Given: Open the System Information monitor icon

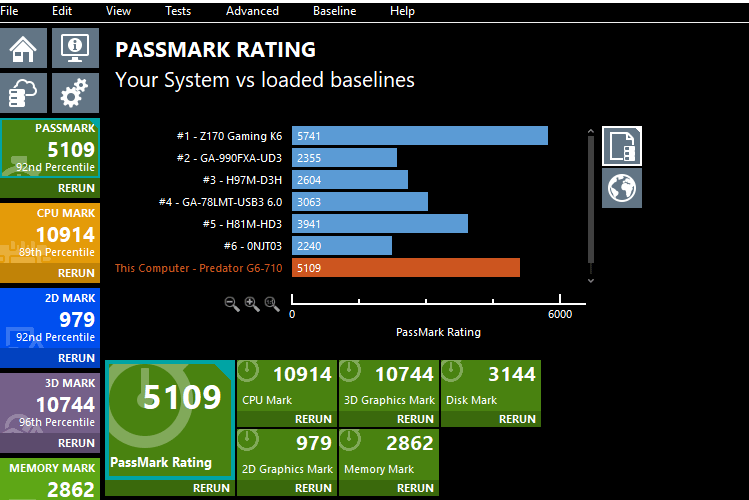Looking at the screenshot, I should coord(75,48).
